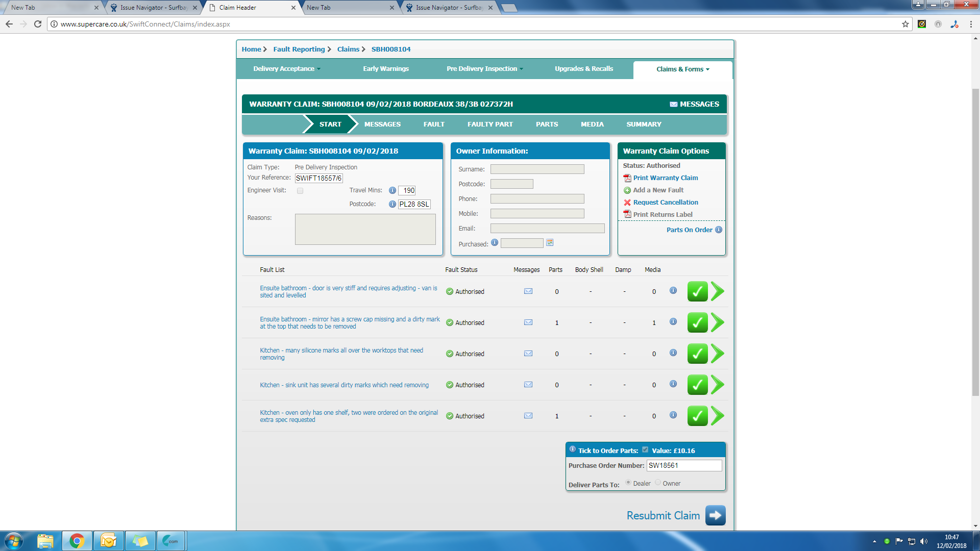This screenshot has height=551, width=980.
Task: Click the blue Resubmit Claim arrow button
Action: 715,515
